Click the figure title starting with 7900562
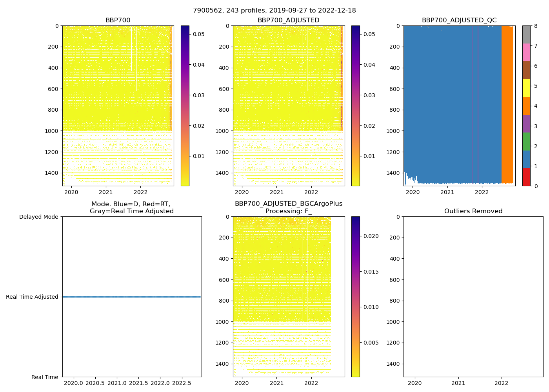549x392 pixels. (274, 11)
